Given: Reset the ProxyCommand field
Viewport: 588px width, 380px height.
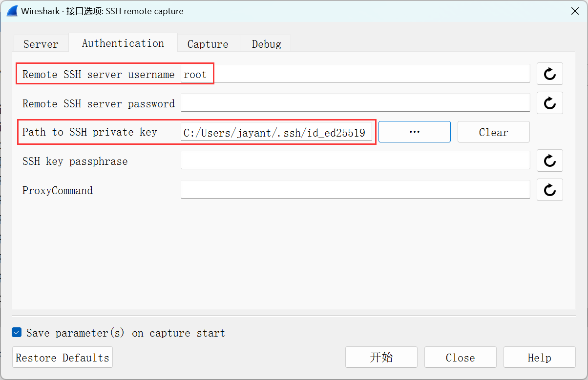Looking at the screenshot, I should (549, 190).
